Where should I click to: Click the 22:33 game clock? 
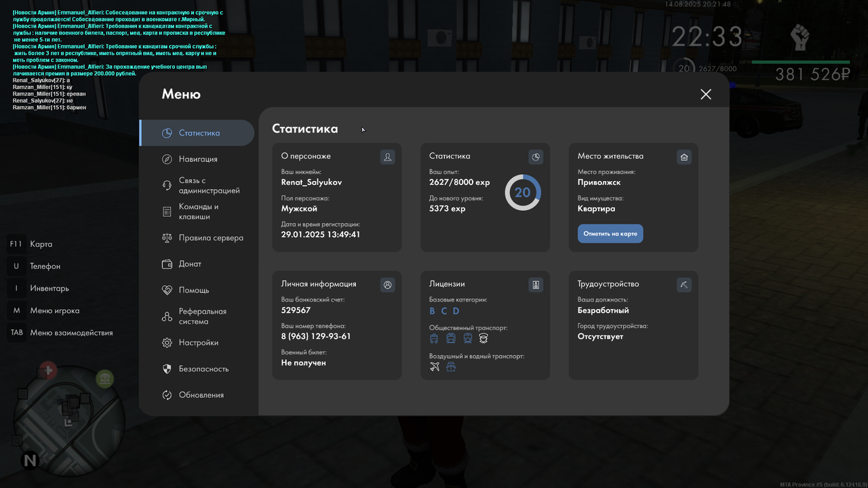707,37
